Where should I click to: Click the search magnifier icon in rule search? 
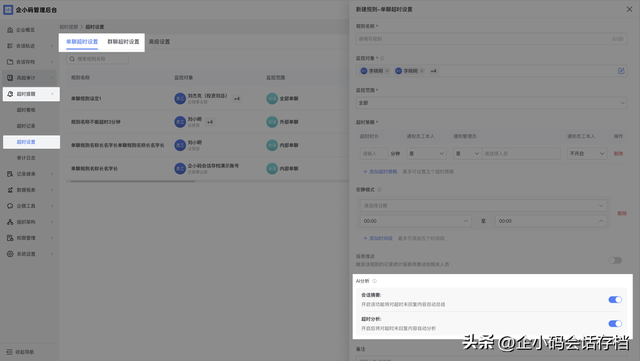click(x=72, y=59)
